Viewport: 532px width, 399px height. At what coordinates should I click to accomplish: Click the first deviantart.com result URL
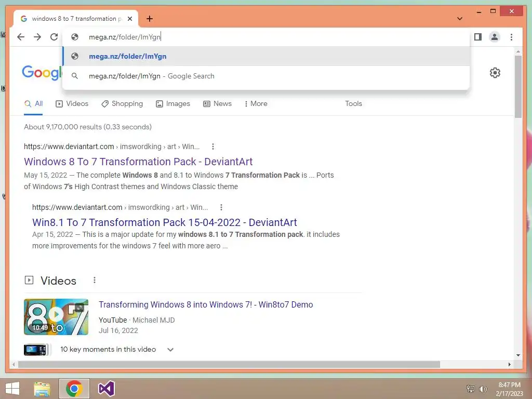[x=112, y=147]
